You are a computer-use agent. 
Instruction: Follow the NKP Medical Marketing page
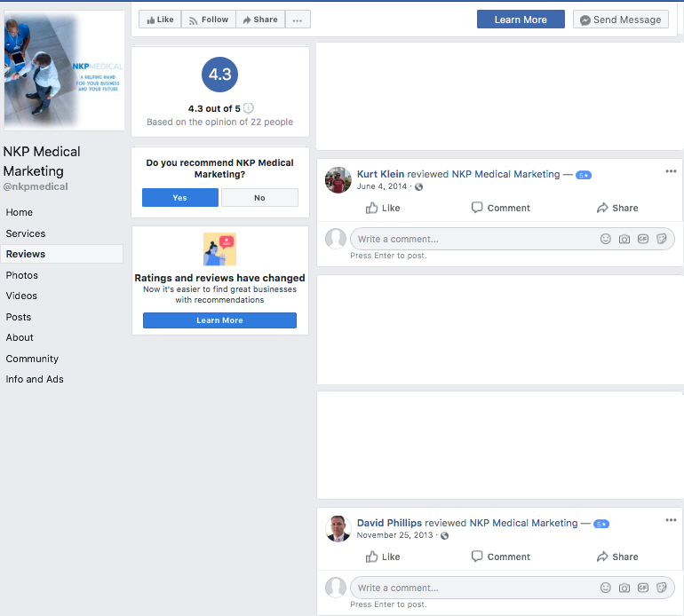coord(209,20)
